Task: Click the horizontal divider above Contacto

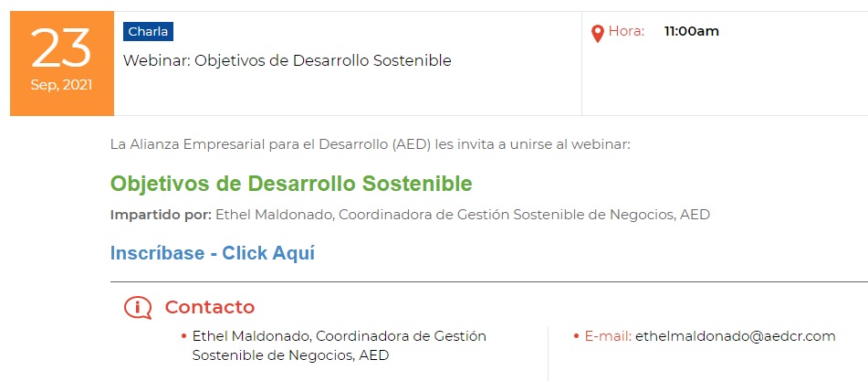Action: coord(489,282)
